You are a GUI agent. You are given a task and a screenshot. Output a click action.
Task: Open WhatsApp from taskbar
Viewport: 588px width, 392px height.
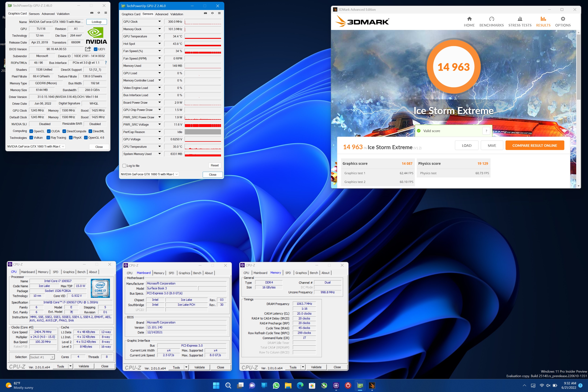(276, 385)
